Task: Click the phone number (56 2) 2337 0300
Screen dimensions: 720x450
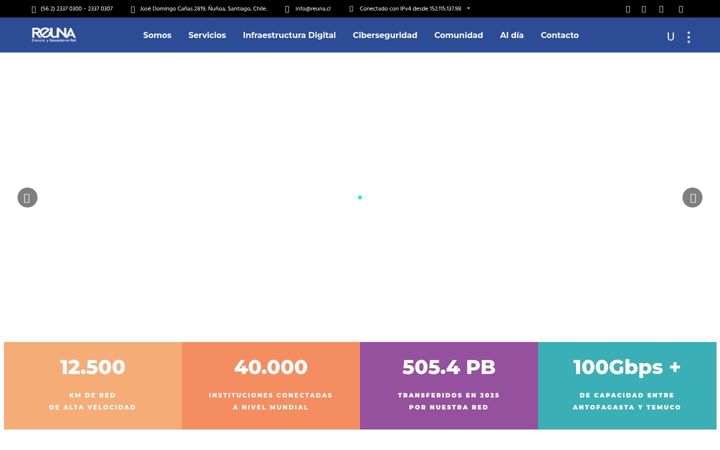Action: click(77, 9)
